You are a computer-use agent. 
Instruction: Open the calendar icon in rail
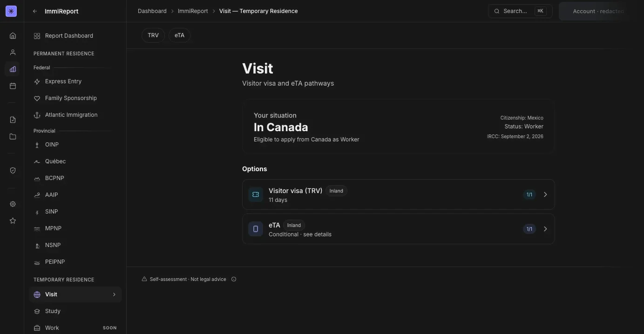point(13,86)
